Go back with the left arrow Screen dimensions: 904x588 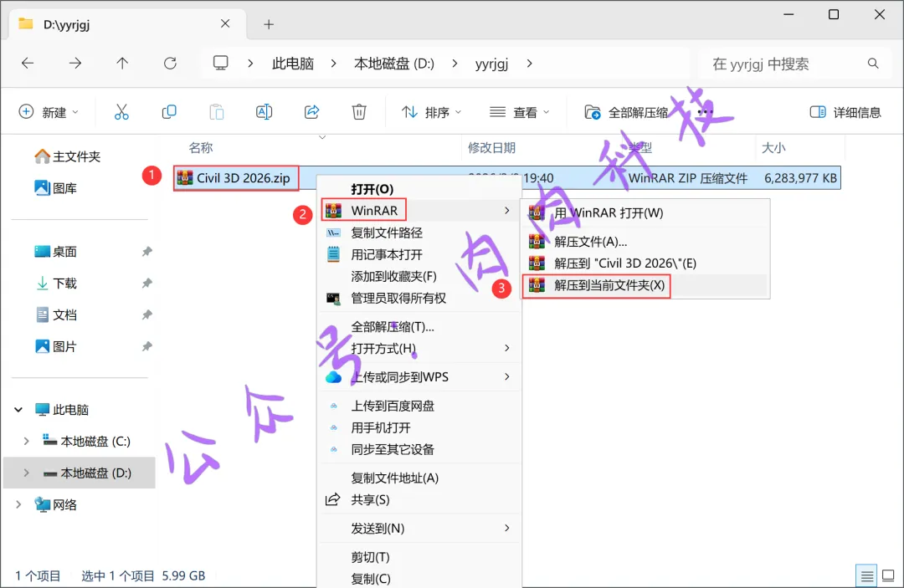point(28,64)
